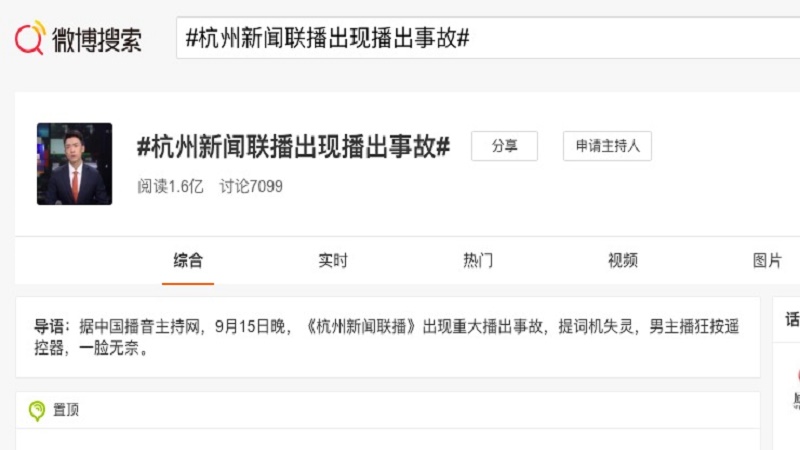The height and width of the screenshot is (450, 800).
Task: Click the 分享 share button
Action: click(504, 146)
